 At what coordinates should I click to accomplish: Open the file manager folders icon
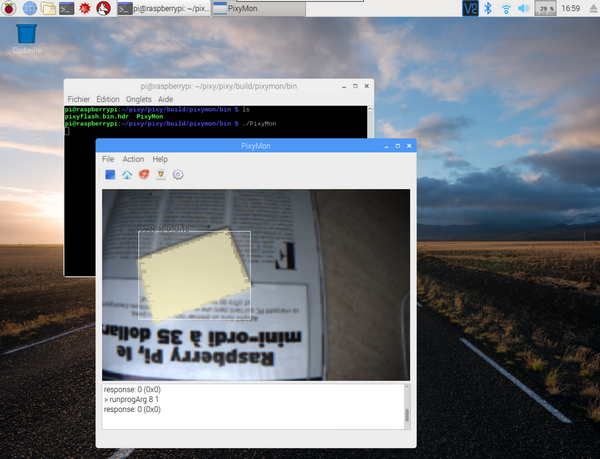pos(48,8)
